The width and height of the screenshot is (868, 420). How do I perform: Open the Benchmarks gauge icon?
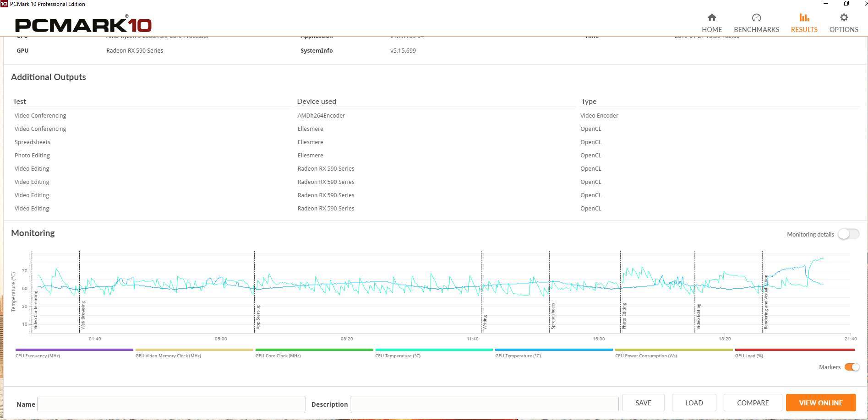[x=756, y=18]
